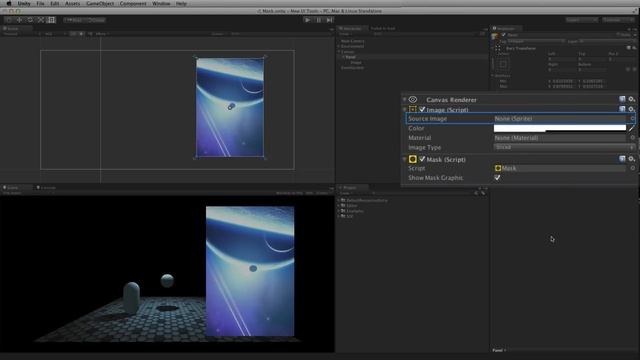Click the planet image in Scene view

[x=230, y=107]
